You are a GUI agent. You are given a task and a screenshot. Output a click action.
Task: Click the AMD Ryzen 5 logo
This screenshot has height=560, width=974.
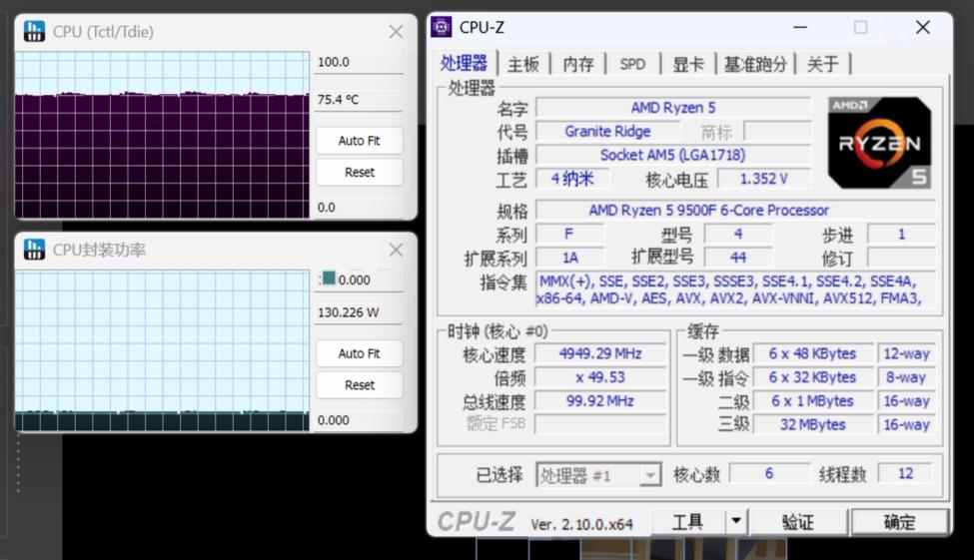(879, 143)
